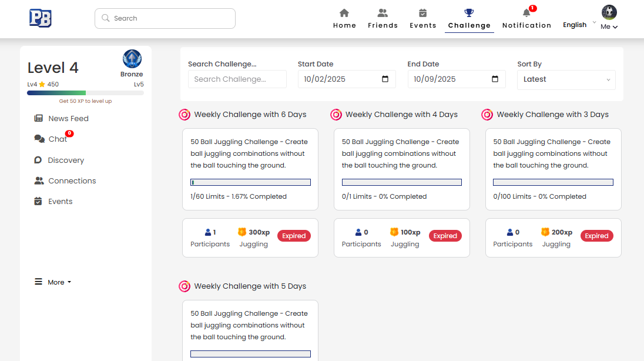The image size is (644, 361).
Task: Open the Notification bell icon
Action: click(526, 13)
